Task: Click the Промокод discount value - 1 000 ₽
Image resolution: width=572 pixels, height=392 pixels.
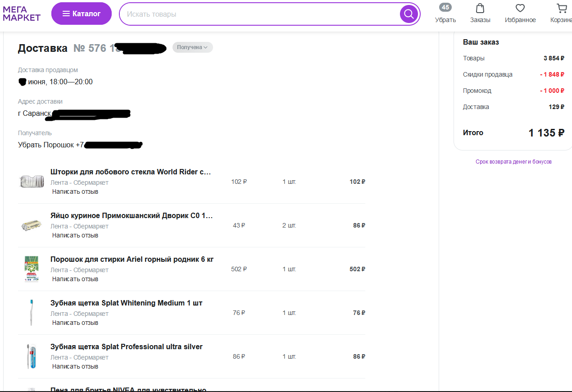Action: [552, 91]
